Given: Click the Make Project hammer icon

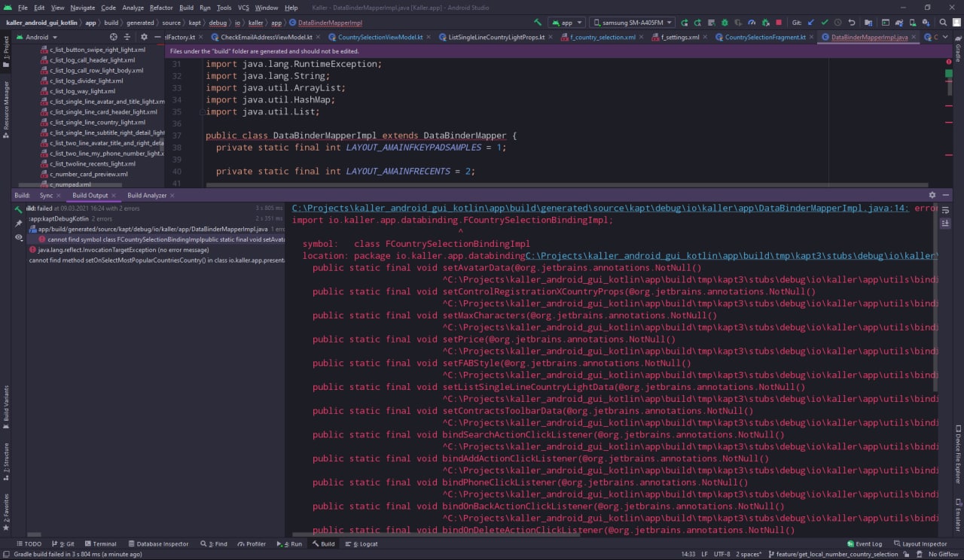Looking at the screenshot, I should (x=538, y=23).
